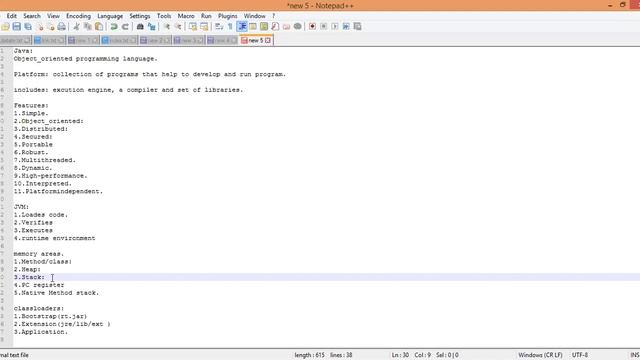Viewport: 640px width, 360px height.
Task: Click the INS indicator in status bar
Action: click(x=635, y=355)
